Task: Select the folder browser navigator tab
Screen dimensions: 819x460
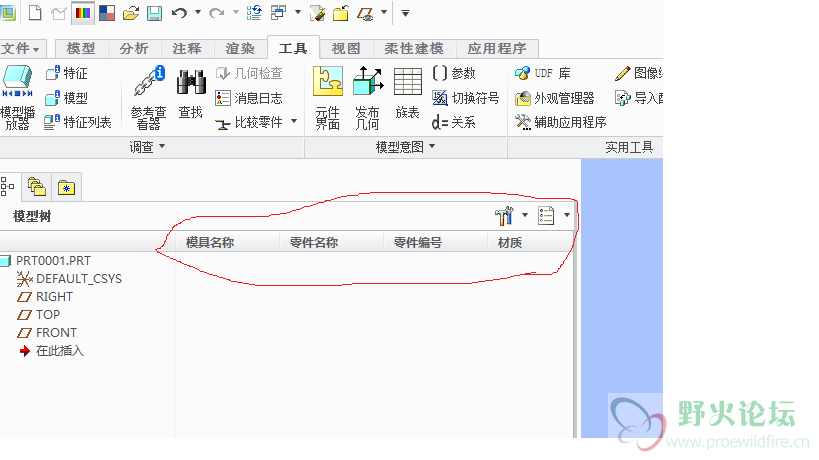Action: pyautogui.click(x=37, y=187)
